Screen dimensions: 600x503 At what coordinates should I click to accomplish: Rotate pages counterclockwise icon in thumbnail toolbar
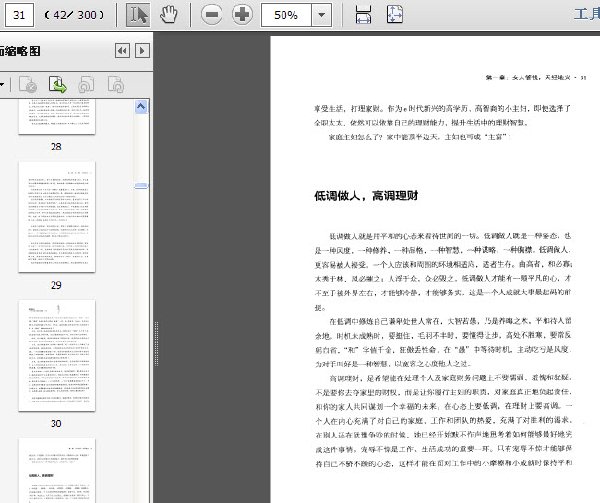click(x=86, y=85)
